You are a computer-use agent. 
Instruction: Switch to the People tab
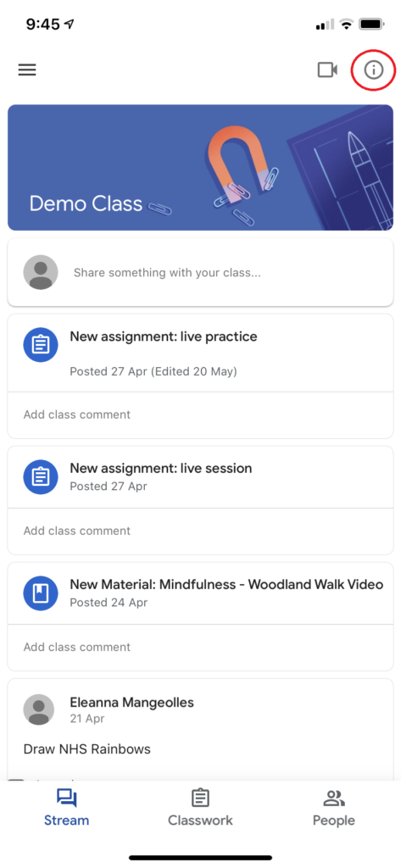333,808
